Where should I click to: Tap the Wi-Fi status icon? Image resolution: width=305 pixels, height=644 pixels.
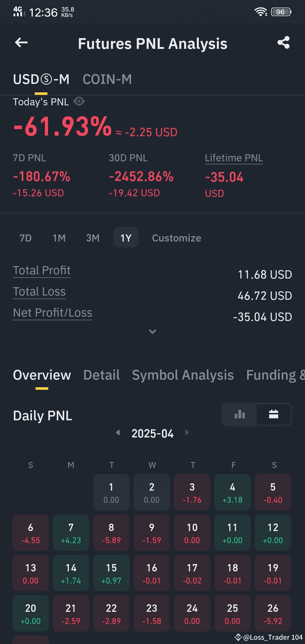260,12
